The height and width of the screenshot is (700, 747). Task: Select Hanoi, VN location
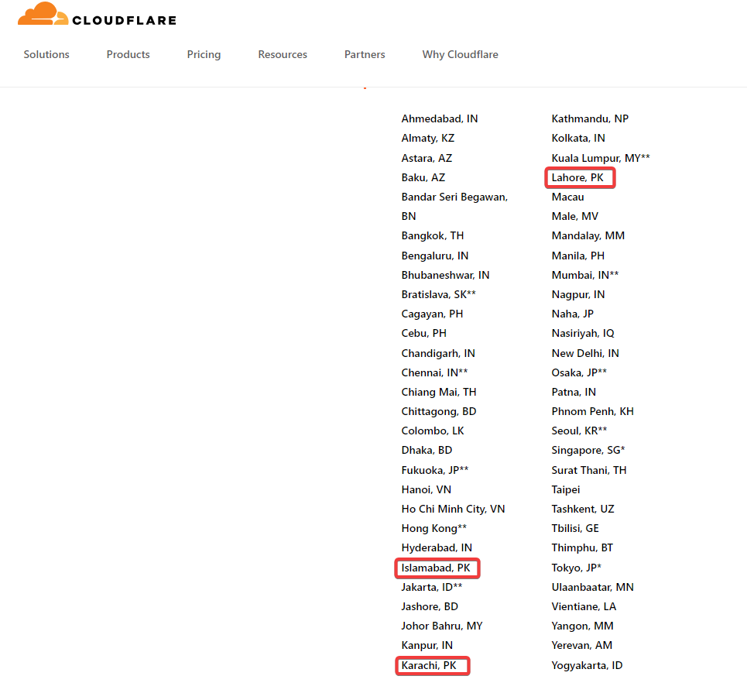coord(427,490)
